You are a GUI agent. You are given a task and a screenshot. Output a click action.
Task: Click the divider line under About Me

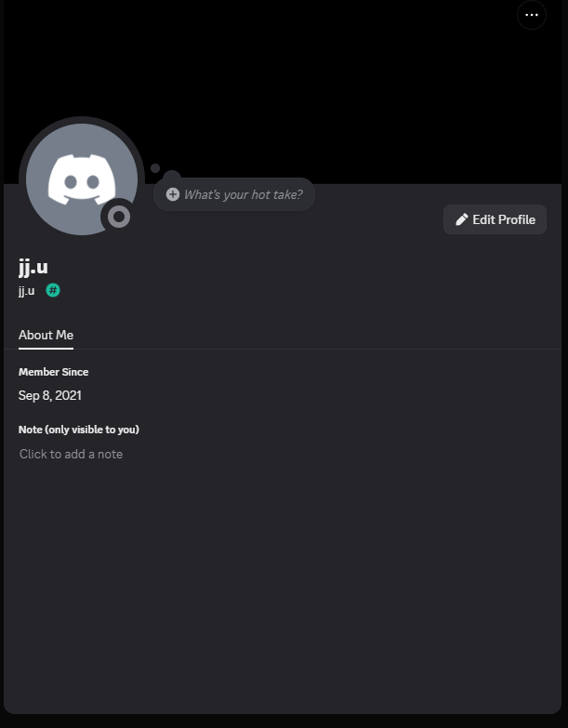point(283,349)
